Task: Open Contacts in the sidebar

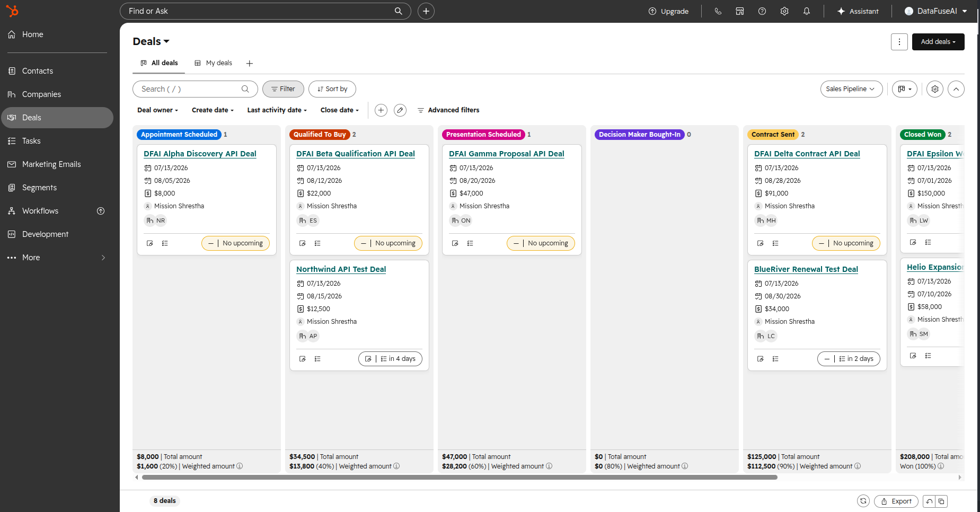Action: tap(57, 71)
